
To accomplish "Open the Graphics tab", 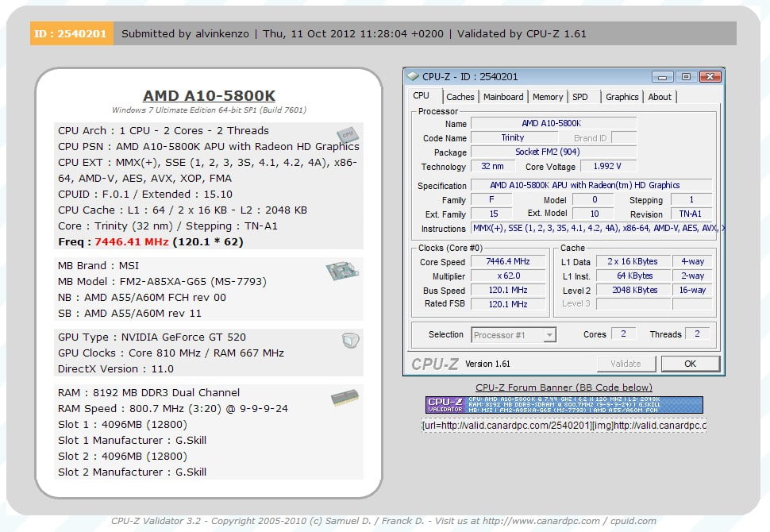I will pos(622,97).
